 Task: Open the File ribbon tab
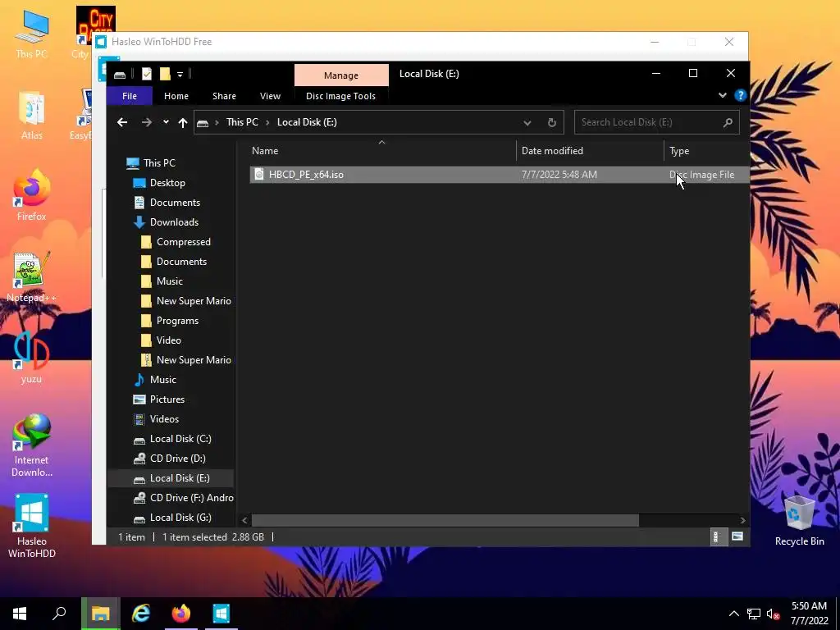pyautogui.click(x=129, y=96)
